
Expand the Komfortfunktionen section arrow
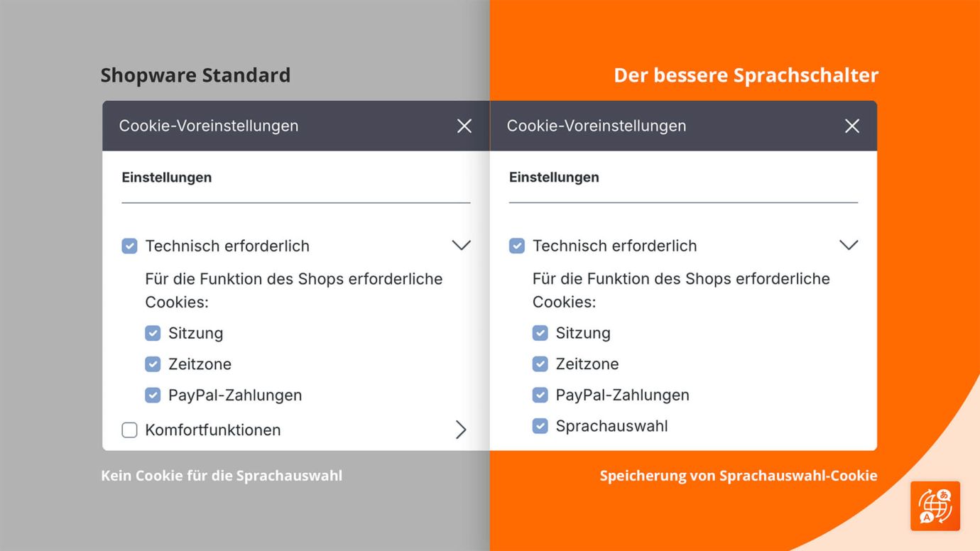click(x=461, y=430)
